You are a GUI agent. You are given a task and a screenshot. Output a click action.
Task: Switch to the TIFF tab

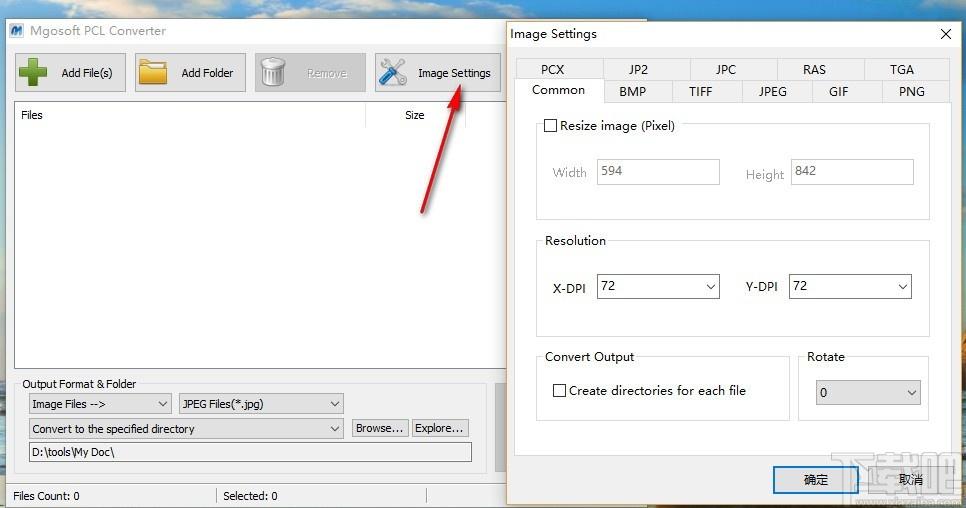(x=700, y=92)
